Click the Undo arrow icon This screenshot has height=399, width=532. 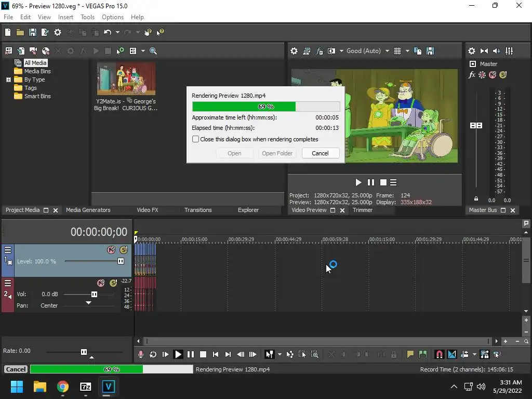point(108,32)
